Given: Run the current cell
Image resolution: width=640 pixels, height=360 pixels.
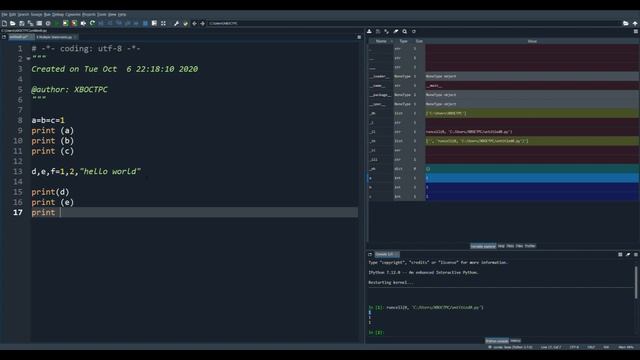Looking at the screenshot, I should (x=65, y=23).
